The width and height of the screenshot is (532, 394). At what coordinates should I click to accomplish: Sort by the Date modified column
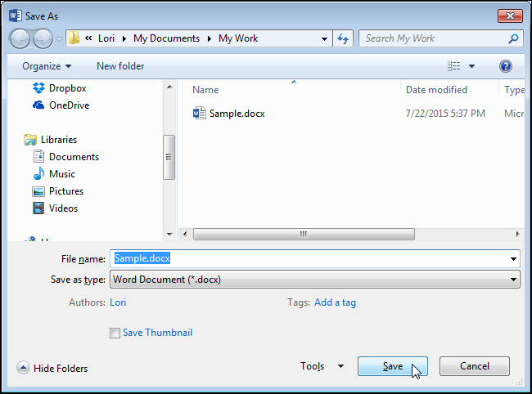pos(436,90)
